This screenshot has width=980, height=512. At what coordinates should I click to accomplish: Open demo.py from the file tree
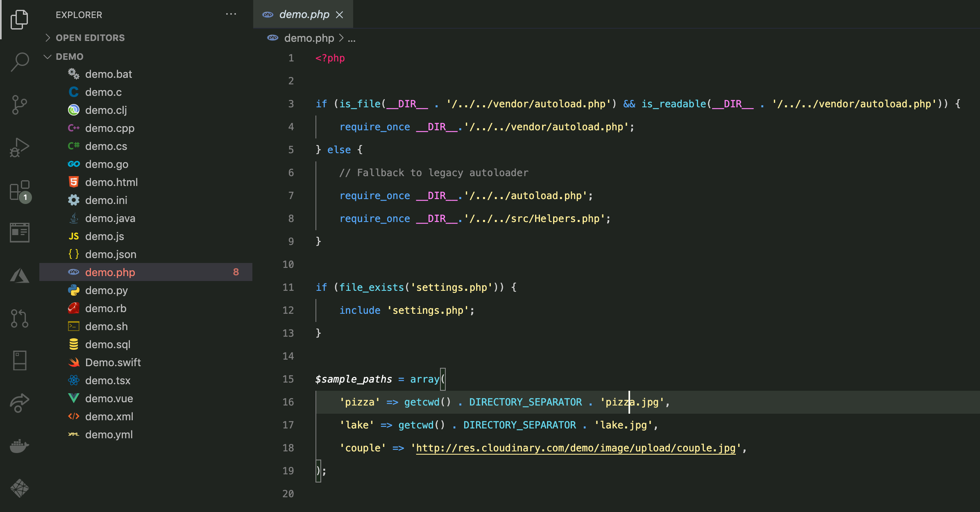[x=107, y=290]
